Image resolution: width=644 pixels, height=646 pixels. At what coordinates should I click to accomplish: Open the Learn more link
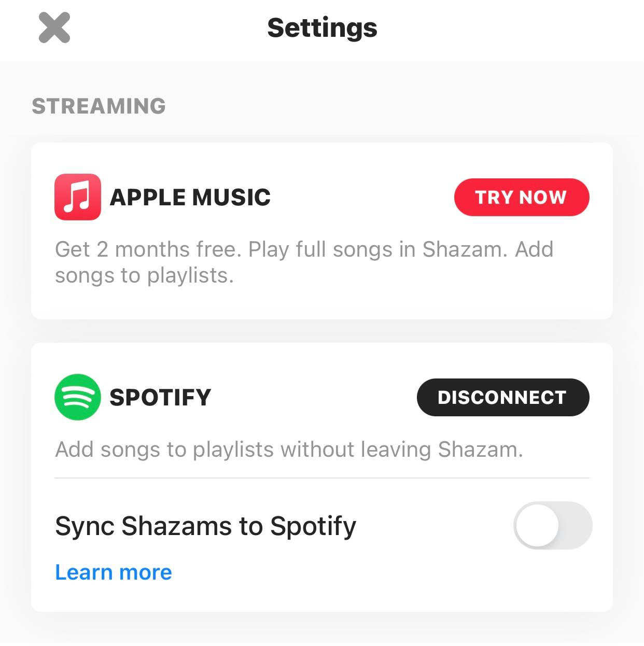[x=114, y=572]
